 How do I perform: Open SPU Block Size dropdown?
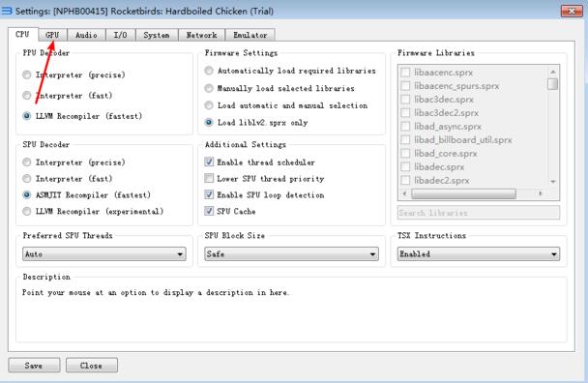coord(291,254)
